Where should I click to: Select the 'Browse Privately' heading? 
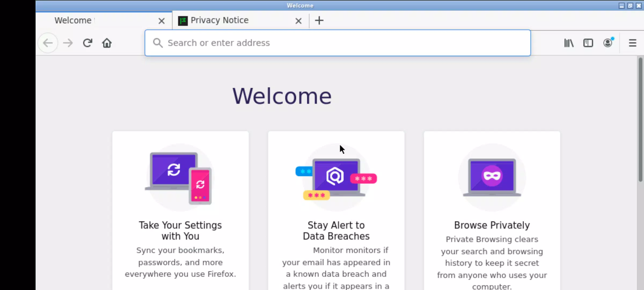492,225
